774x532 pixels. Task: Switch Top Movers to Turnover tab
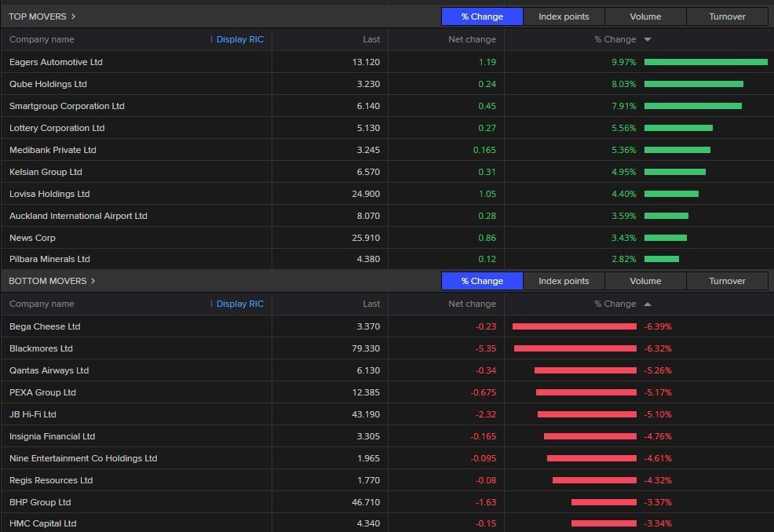click(727, 16)
